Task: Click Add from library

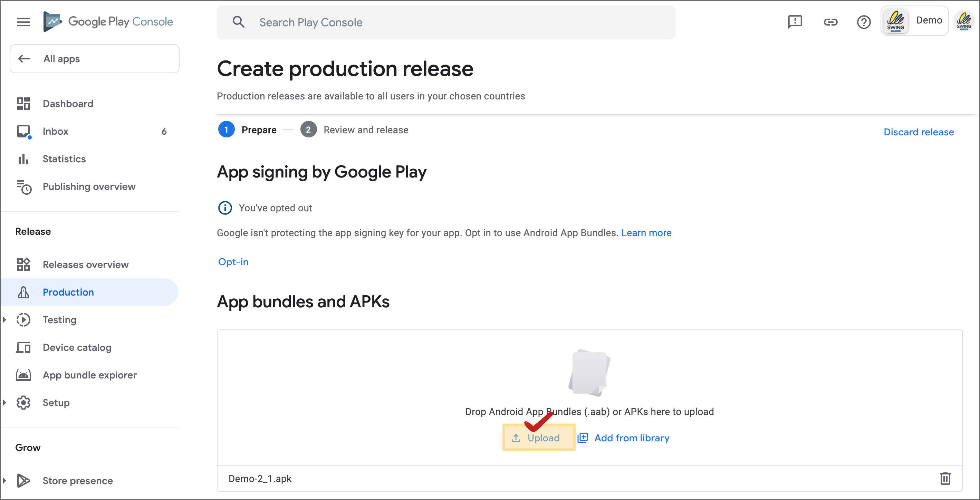Action: click(624, 437)
